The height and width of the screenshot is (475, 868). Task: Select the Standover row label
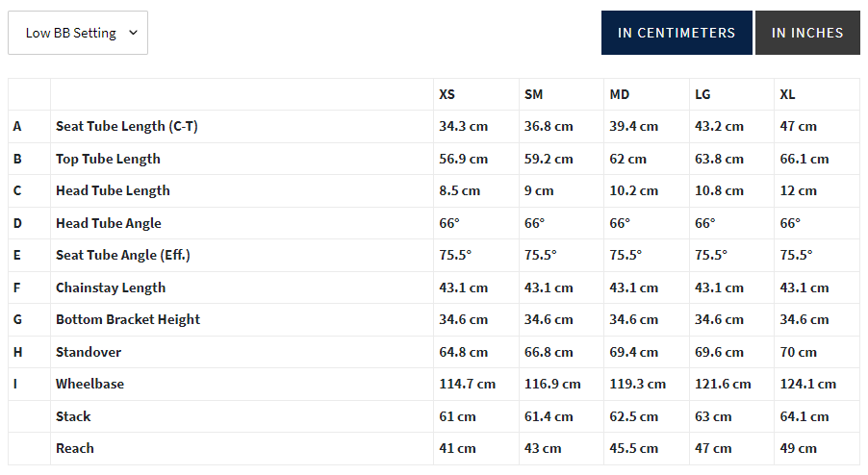click(x=89, y=352)
